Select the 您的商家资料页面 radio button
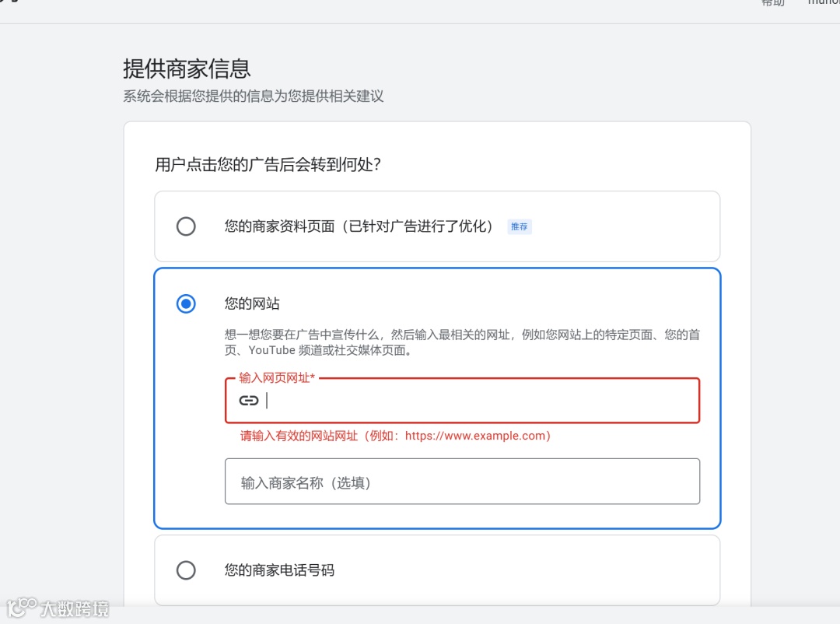The image size is (840, 624). 186,226
